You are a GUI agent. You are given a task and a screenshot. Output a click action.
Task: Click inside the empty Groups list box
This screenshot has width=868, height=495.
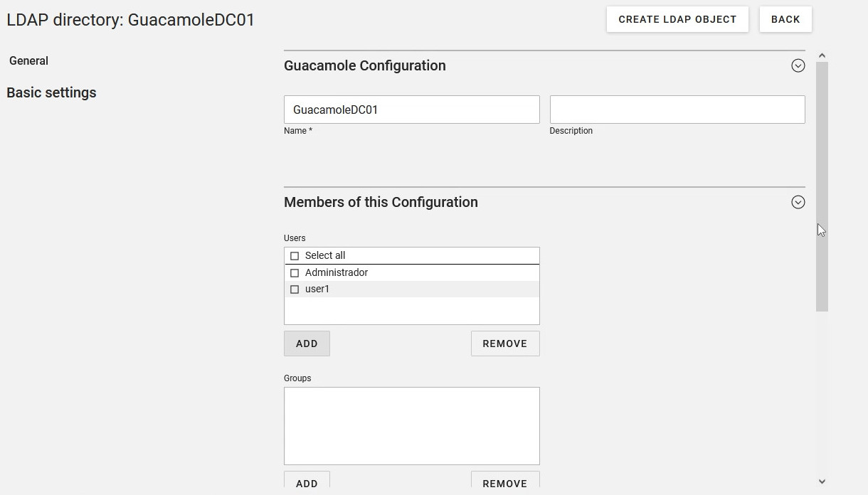(x=411, y=425)
